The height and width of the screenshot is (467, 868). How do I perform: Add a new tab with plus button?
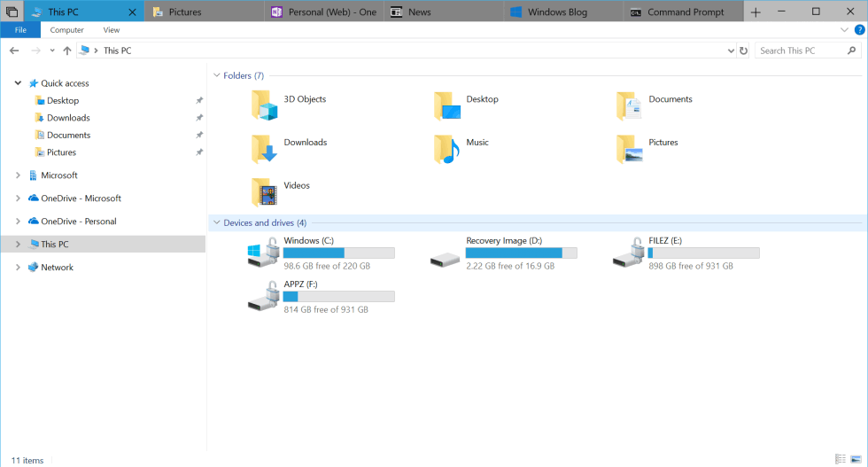756,12
